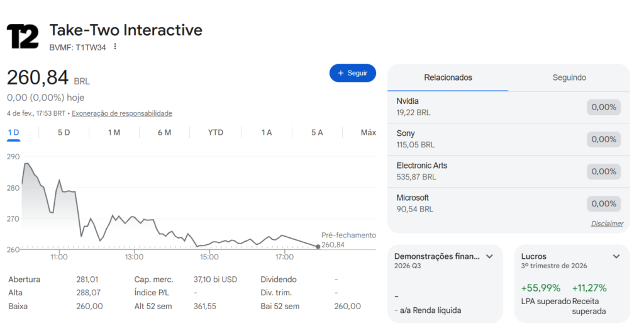Expand the Demonstrações financeiras chevron
This screenshot has height=328, width=644.
pyautogui.click(x=489, y=256)
